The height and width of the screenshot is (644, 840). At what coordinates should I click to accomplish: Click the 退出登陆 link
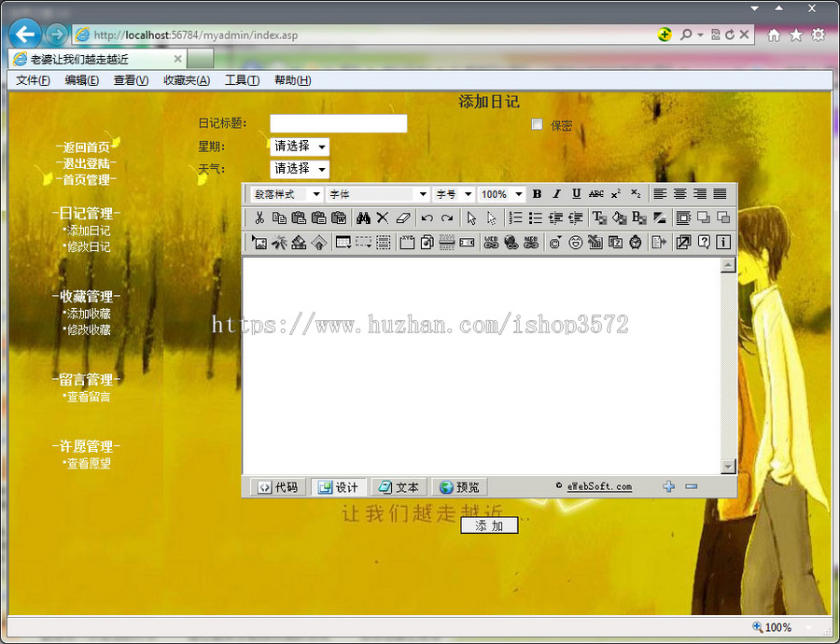[86, 163]
